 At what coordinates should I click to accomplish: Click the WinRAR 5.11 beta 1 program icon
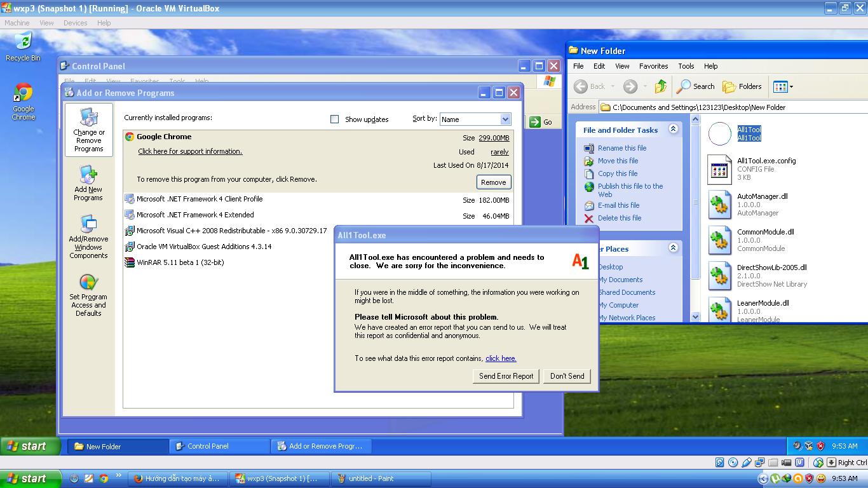(x=130, y=262)
